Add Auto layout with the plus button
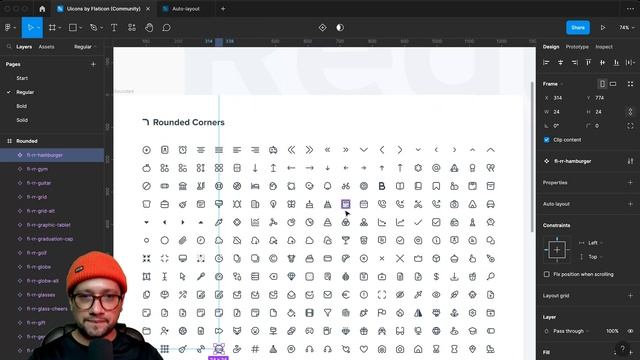This screenshot has width=640, height=360. [x=631, y=204]
